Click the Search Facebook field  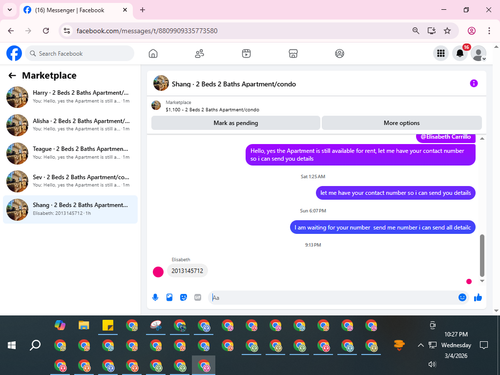pyautogui.click(x=80, y=53)
